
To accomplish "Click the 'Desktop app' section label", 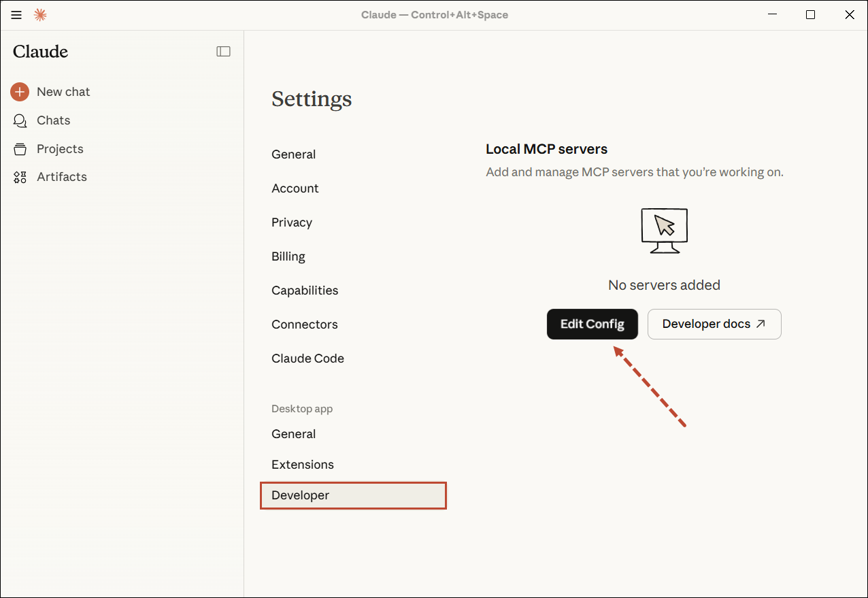I will click(x=302, y=409).
